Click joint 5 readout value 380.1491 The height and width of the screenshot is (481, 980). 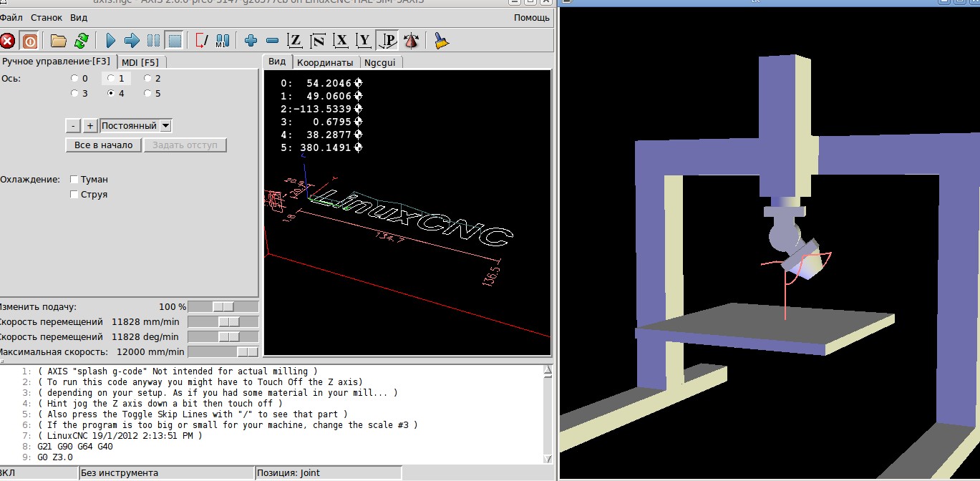click(x=326, y=148)
